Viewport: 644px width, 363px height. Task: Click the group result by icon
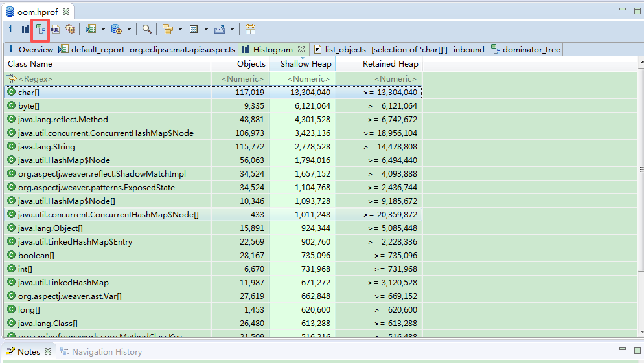pos(168,29)
